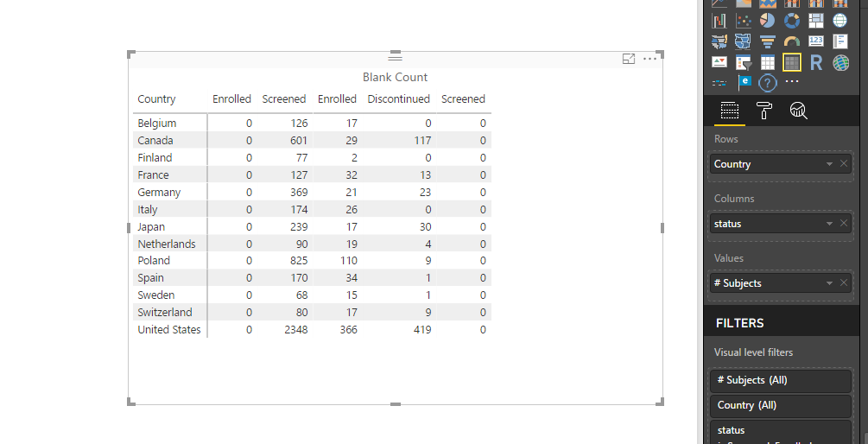Open the Country field dropdown in Rows
868x444 pixels.
(x=829, y=164)
